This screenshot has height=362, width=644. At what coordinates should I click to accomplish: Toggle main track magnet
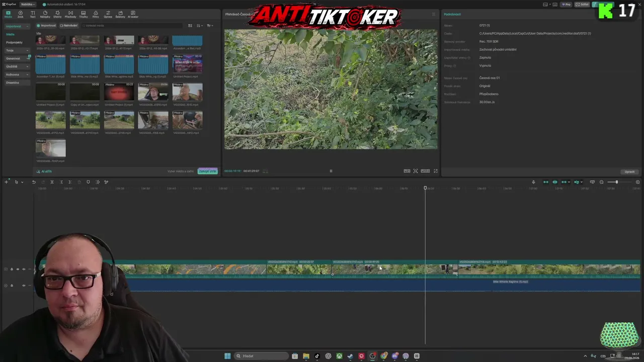click(x=545, y=182)
